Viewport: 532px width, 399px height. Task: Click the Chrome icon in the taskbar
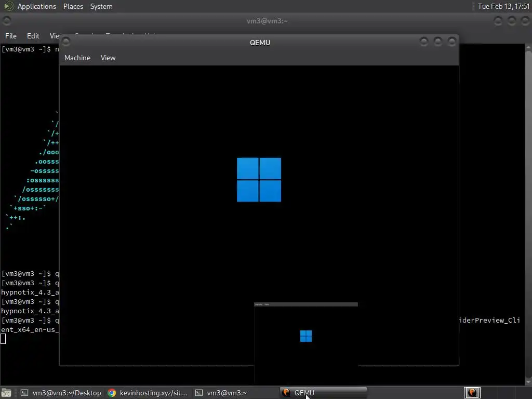(112, 393)
